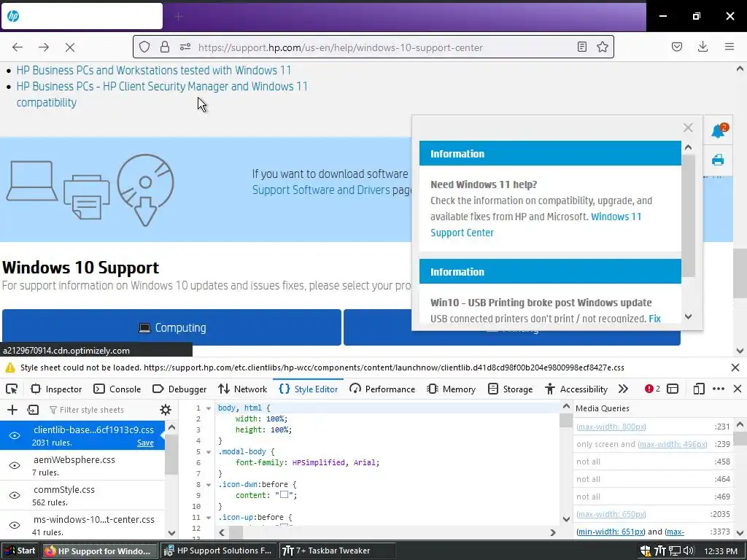Open the shield tracking protection icon

coord(144,47)
